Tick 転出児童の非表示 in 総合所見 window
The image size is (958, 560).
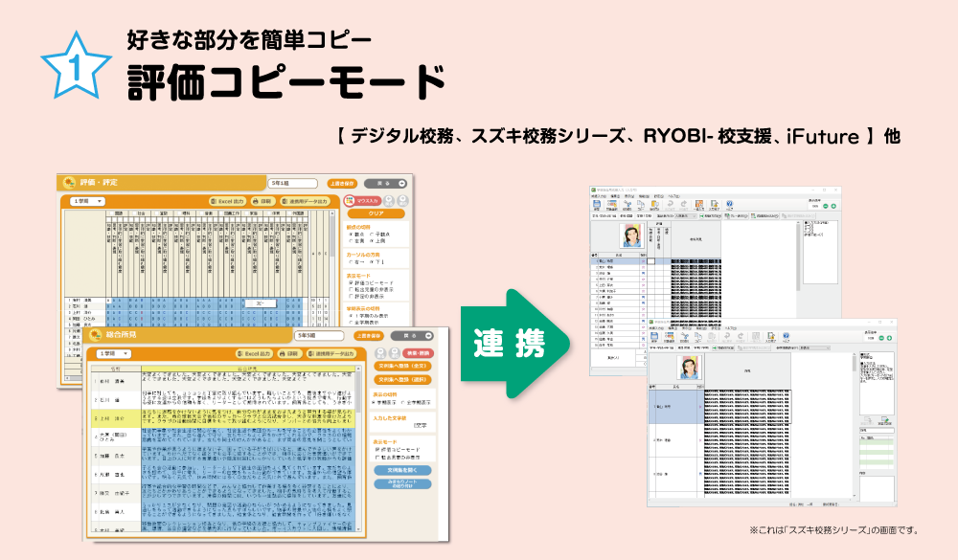[x=376, y=457]
